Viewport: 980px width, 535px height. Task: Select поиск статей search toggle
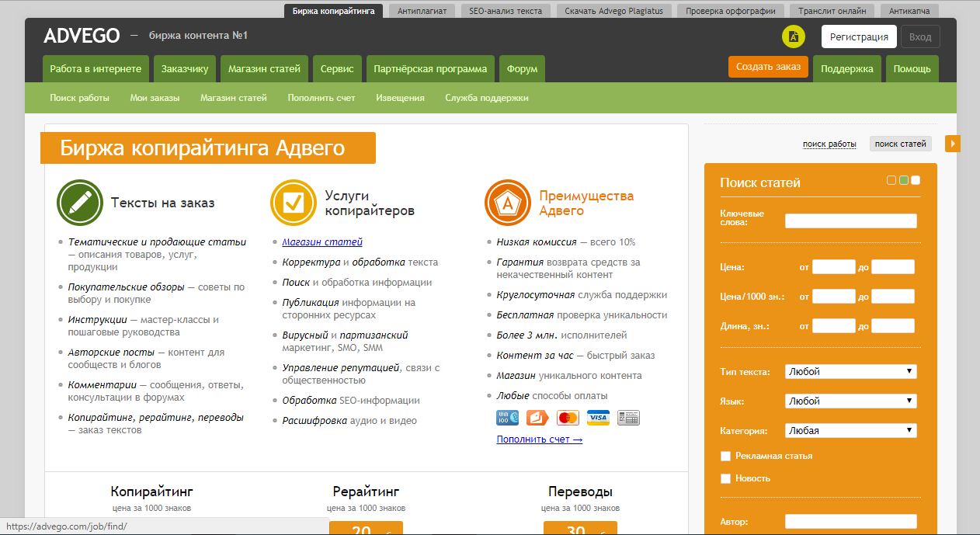901,144
